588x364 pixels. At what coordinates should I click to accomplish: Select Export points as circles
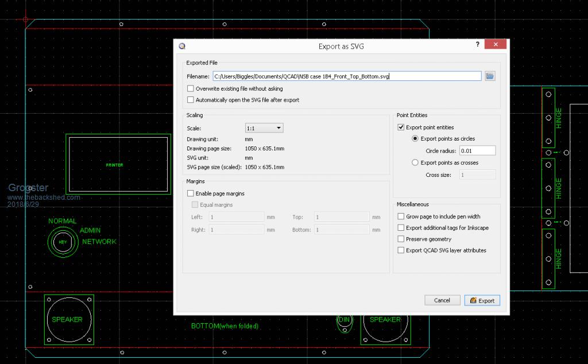415,138
